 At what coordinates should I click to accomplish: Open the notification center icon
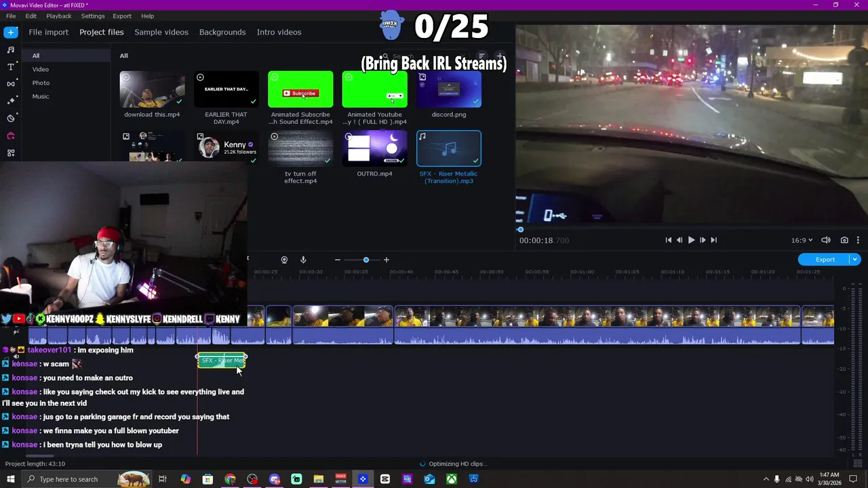854,479
